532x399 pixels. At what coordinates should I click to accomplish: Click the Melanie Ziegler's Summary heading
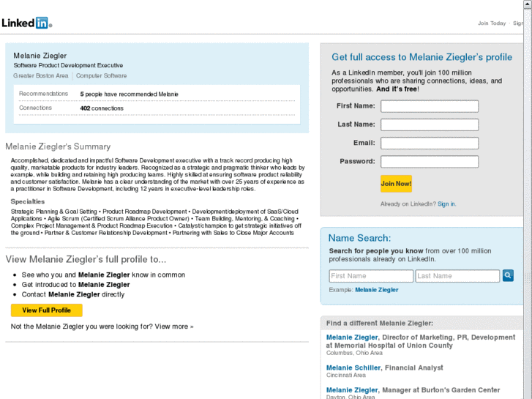point(58,146)
